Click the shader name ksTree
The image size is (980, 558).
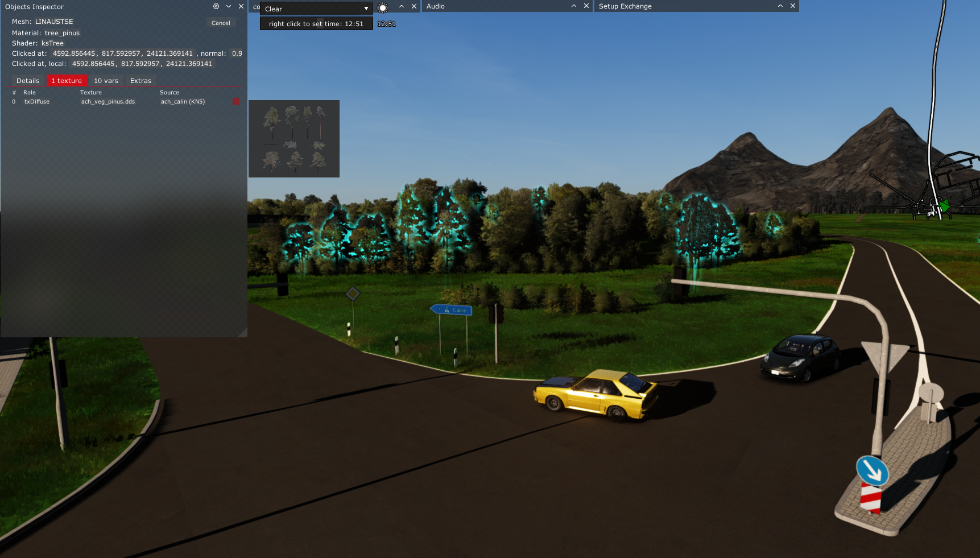pos(52,43)
